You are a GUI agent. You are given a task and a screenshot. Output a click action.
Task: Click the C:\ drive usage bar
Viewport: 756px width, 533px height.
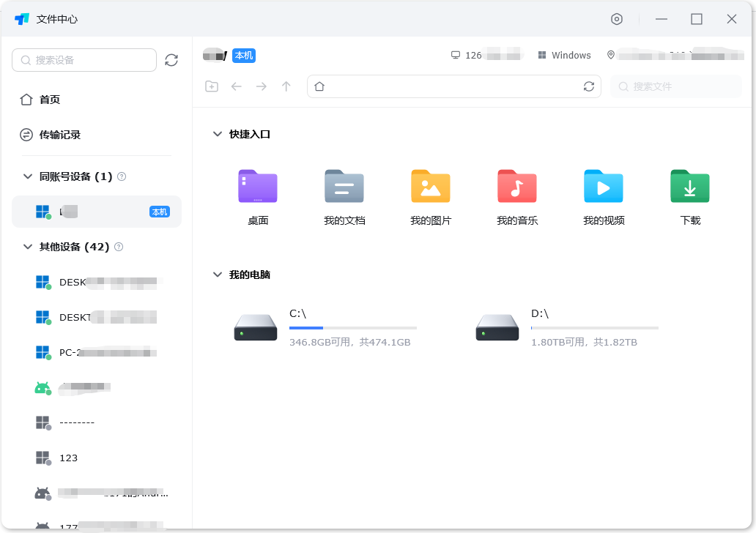point(353,328)
